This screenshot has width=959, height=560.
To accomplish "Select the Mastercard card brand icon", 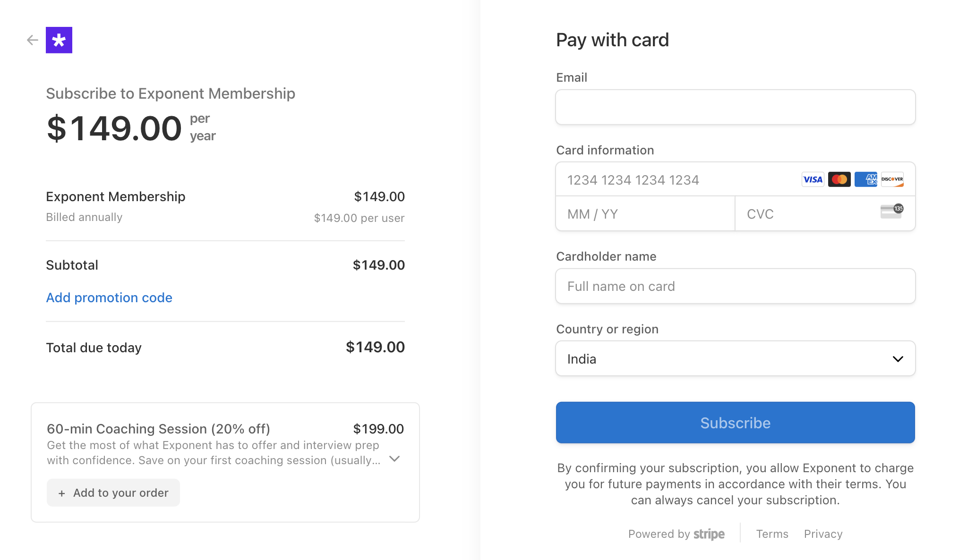I will 839,179.
